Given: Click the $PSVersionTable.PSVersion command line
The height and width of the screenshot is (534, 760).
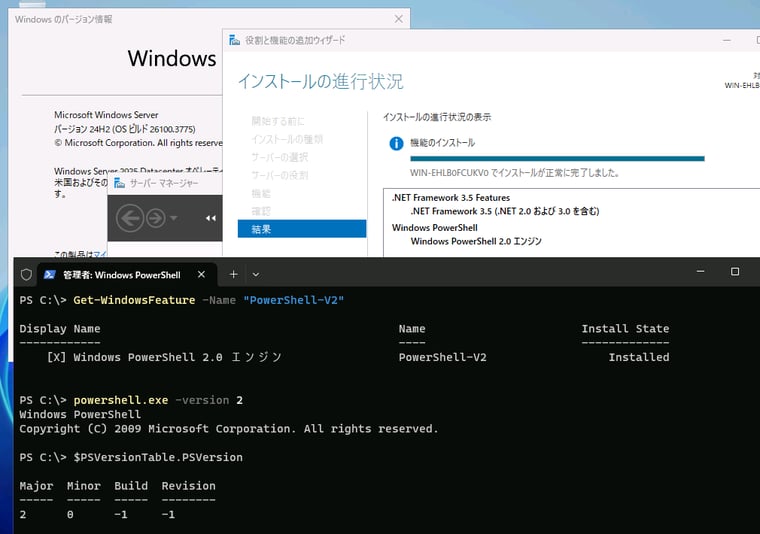Looking at the screenshot, I should pos(158,457).
